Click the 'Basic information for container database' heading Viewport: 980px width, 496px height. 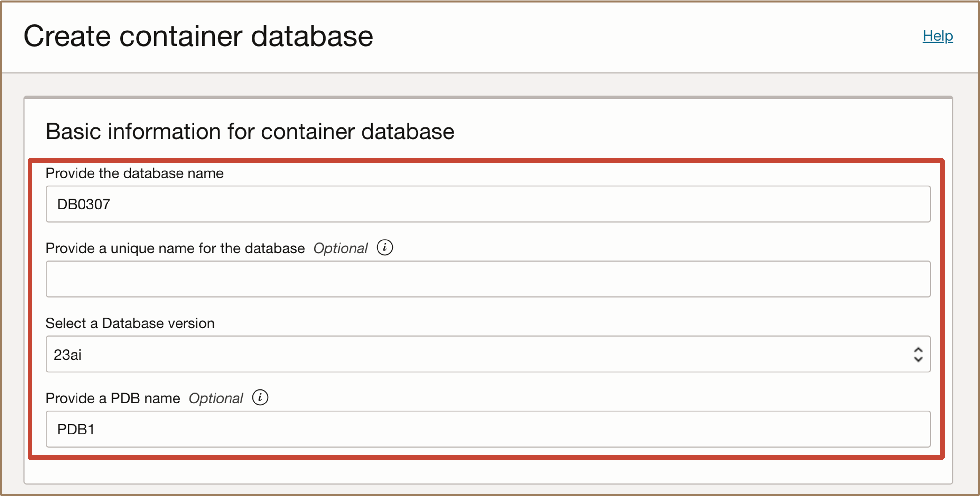250,132
